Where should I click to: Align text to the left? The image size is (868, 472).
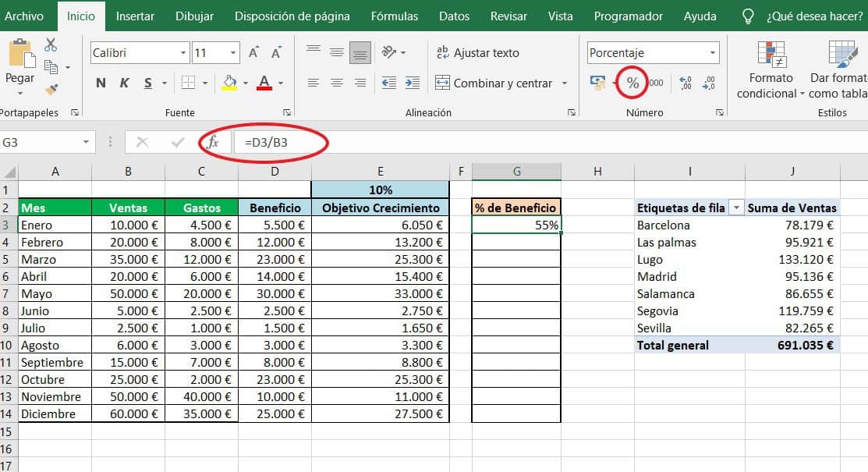[314, 83]
